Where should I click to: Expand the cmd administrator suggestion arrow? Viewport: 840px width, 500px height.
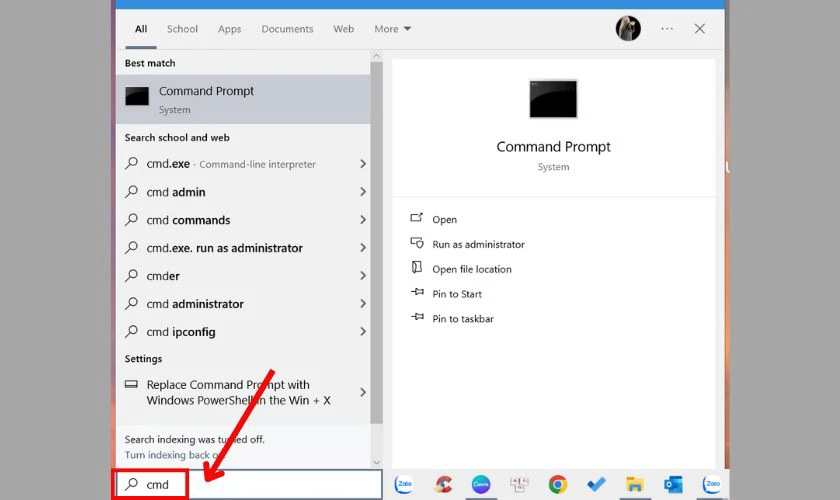coord(363,303)
